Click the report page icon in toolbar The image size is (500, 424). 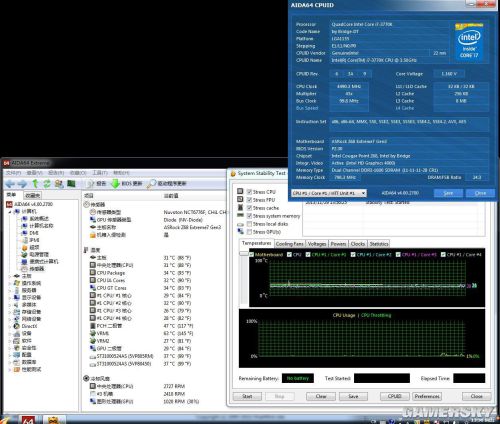[90, 184]
